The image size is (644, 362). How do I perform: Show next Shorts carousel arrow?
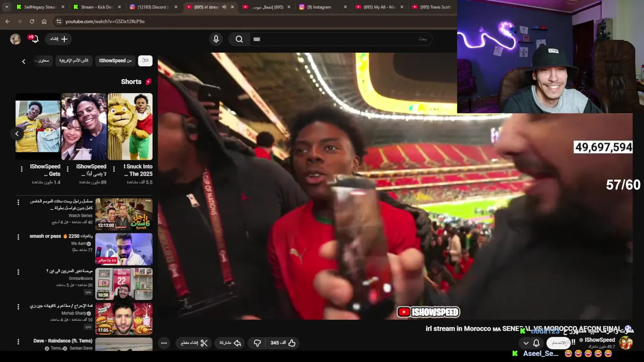17,134
